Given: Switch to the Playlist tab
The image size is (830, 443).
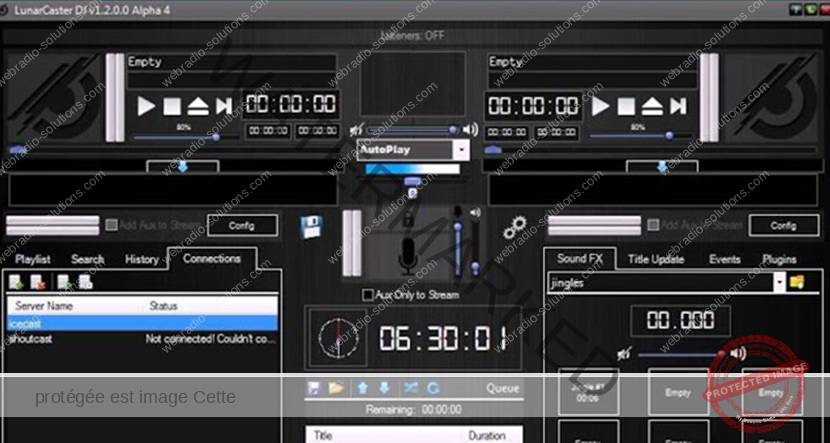Looking at the screenshot, I should tap(33, 259).
